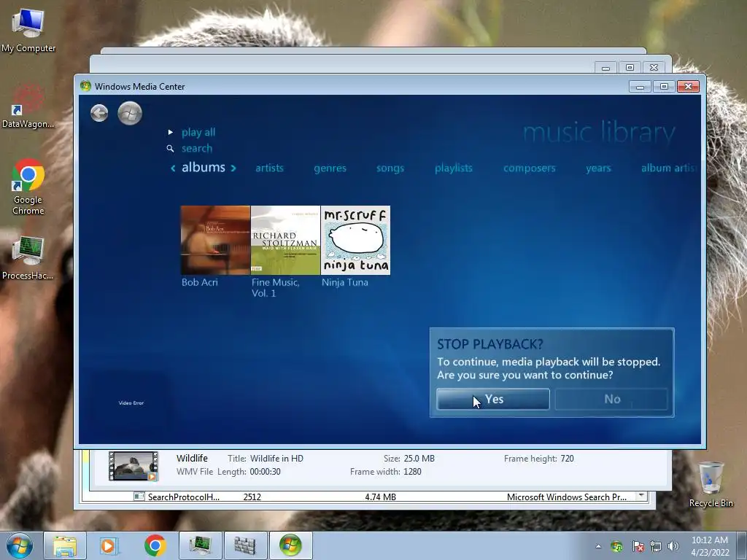Maximize the window behind Media Center
The image size is (747, 560).
point(630,68)
